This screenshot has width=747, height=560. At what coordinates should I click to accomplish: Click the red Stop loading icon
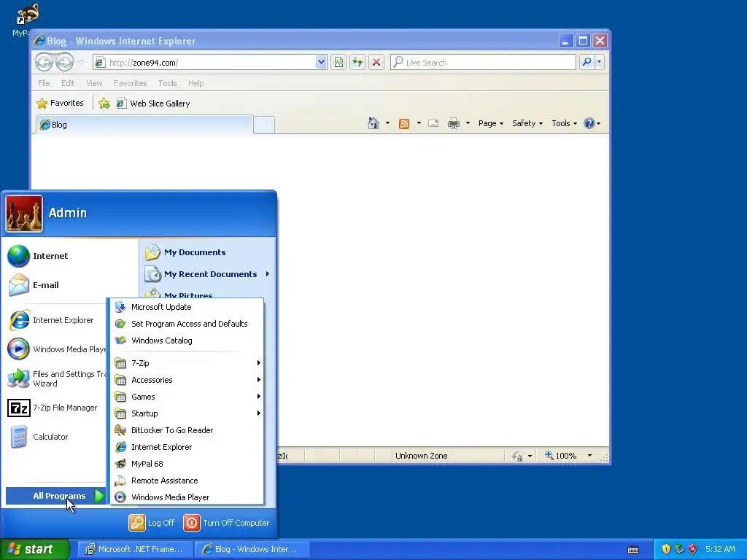click(376, 62)
